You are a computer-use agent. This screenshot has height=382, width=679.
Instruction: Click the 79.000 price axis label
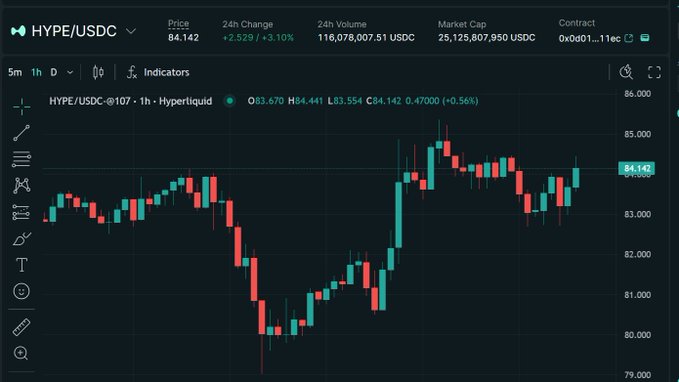637,375
